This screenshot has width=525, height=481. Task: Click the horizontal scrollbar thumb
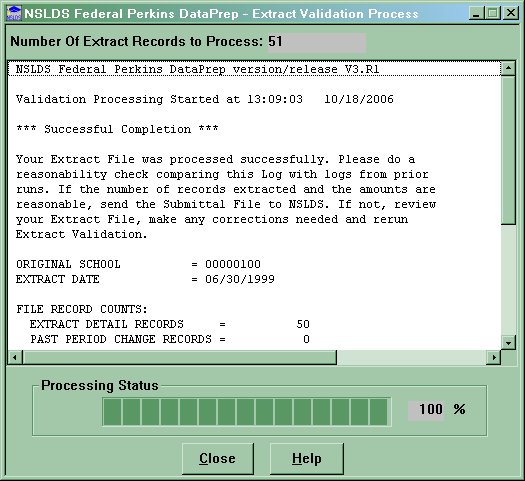point(179,357)
